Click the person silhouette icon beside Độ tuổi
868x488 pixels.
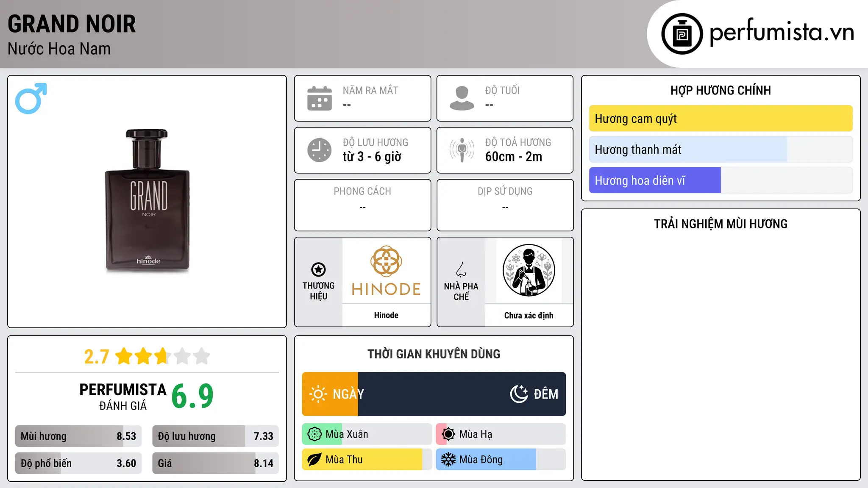point(462,98)
